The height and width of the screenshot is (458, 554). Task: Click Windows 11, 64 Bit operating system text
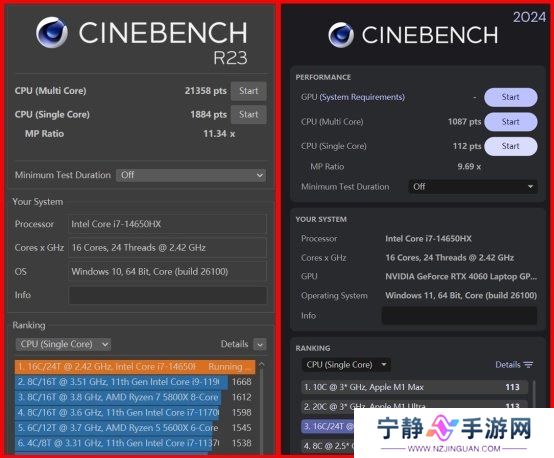click(461, 295)
